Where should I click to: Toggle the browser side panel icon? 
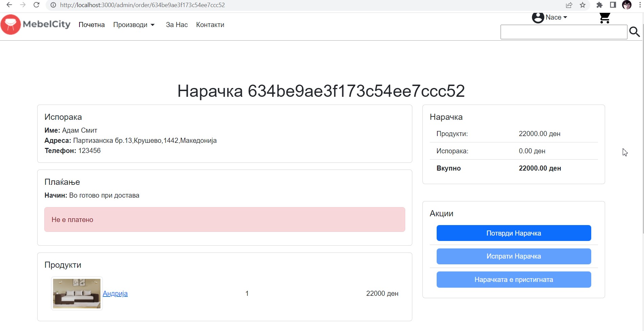tap(613, 5)
